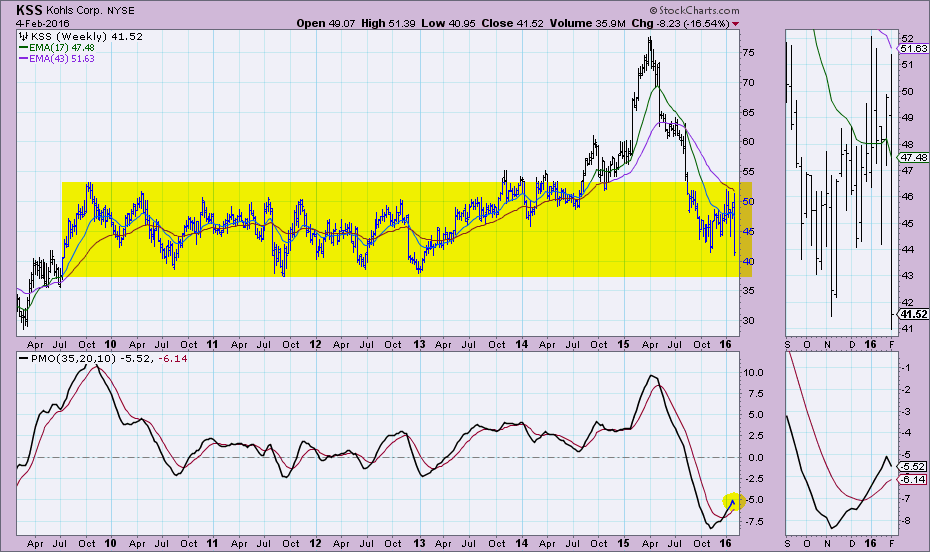Select the 4-Feb-2016 chart date

(x=43, y=24)
